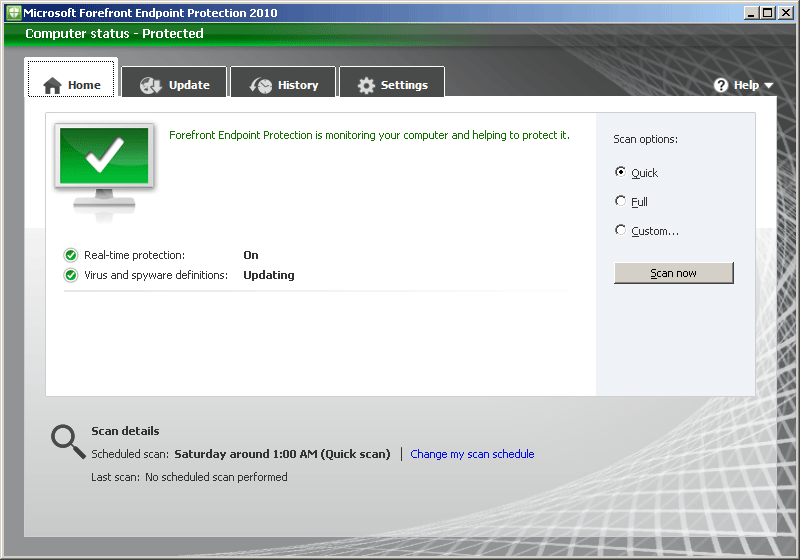This screenshot has height=560, width=800.
Task: Maximize the Forefront window
Action: coord(767,13)
